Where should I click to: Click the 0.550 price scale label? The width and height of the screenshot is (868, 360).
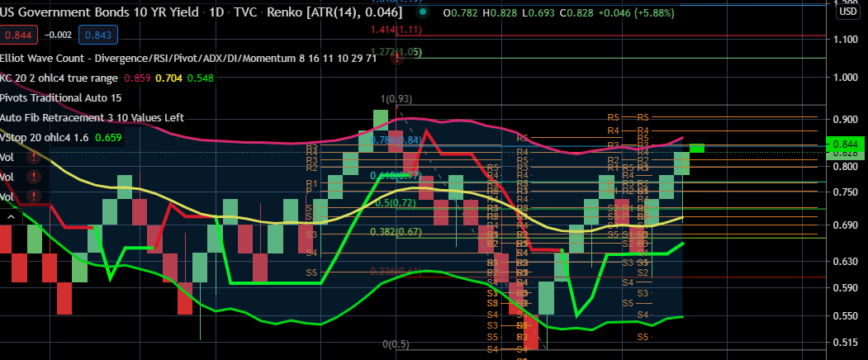pos(844,316)
